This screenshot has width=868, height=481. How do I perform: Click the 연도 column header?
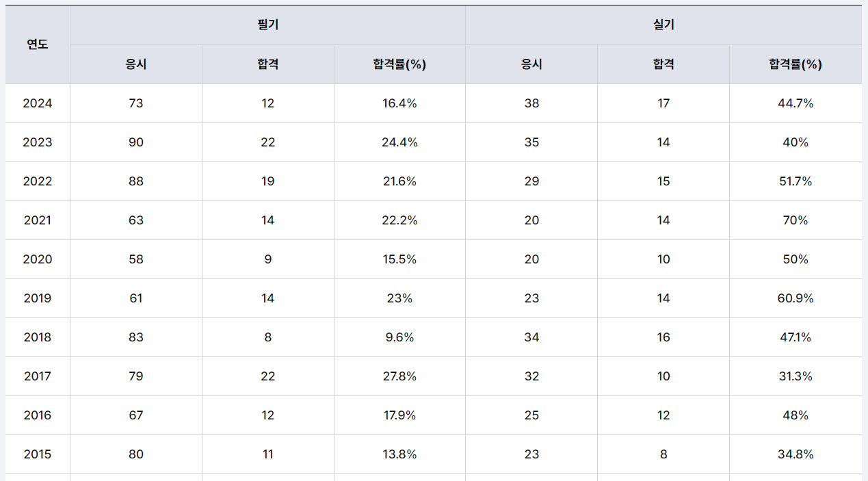pos(38,44)
